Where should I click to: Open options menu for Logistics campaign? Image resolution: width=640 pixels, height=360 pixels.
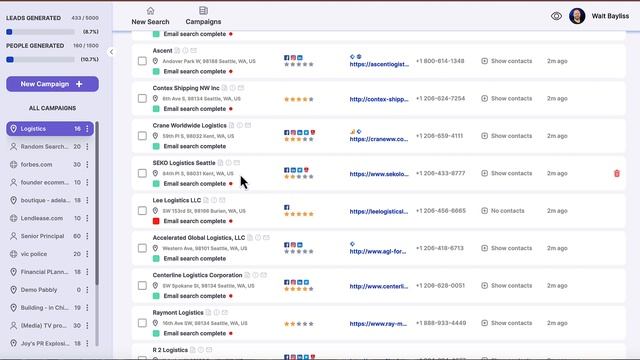[87, 129]
